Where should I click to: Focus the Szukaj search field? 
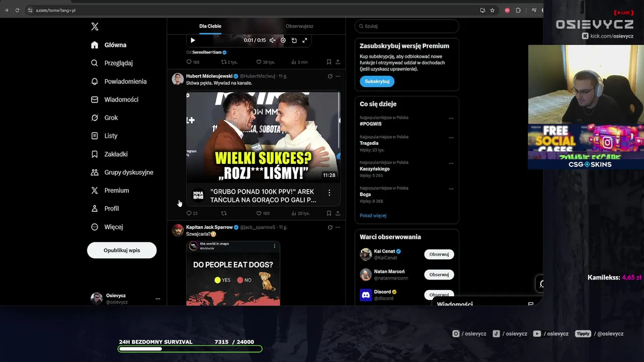(x=407, y=26)
